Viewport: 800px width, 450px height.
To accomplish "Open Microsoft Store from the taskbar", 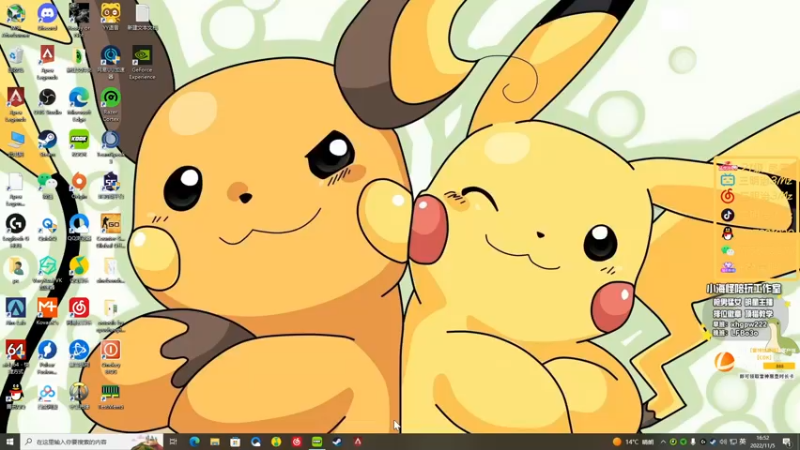I will click(x=235, y=442).
